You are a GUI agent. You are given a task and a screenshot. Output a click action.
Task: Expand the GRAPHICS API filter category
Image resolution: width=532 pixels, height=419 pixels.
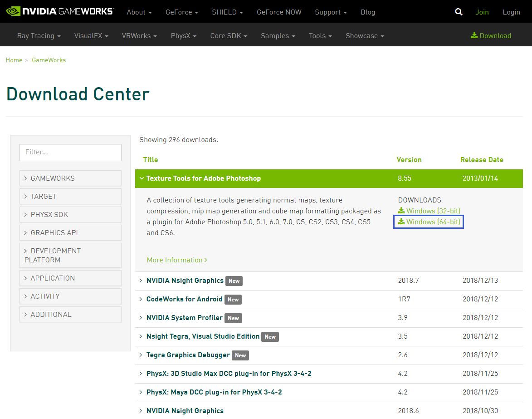click(x=71, y=233)
